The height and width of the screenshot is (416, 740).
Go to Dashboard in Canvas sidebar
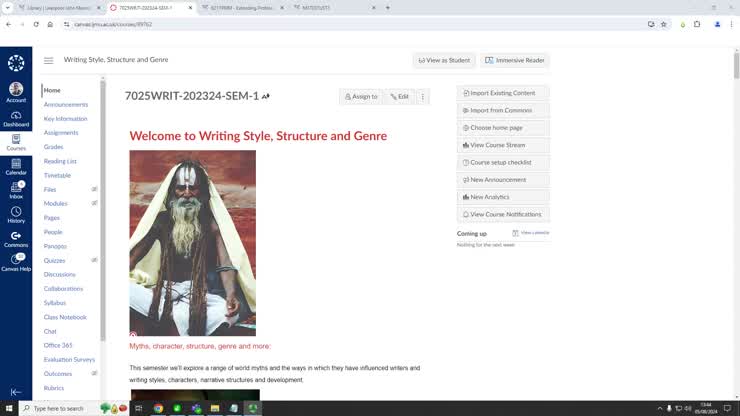[x=16, y=118]
